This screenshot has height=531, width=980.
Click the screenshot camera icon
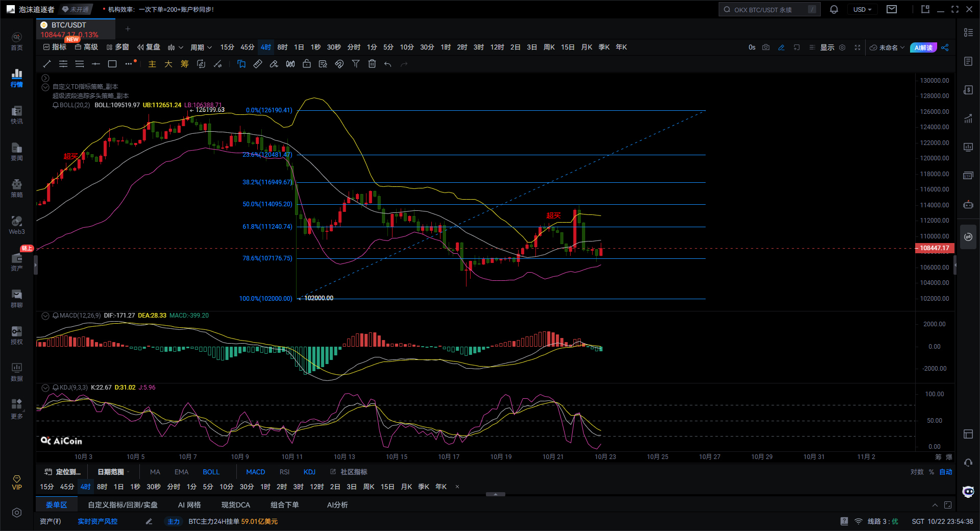pos(766,47)
